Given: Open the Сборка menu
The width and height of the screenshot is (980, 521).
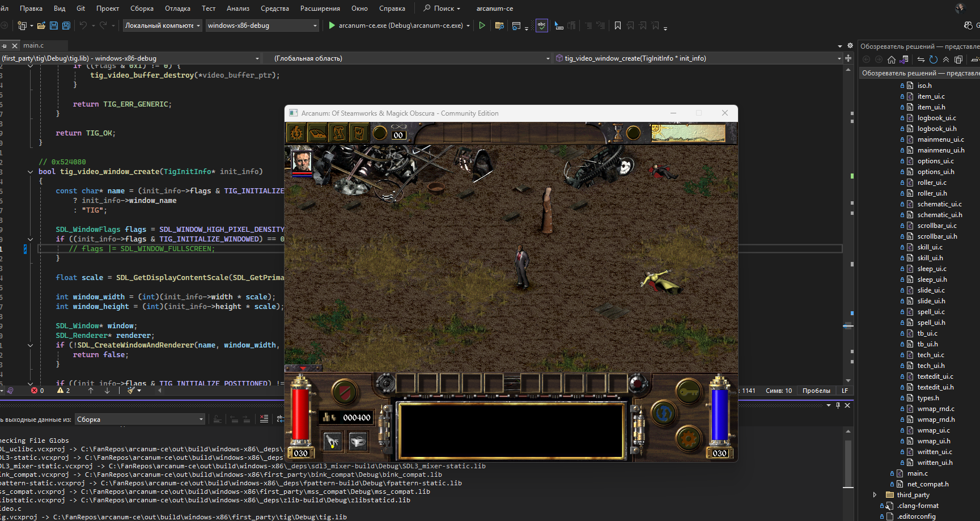Looking at the screenshot, I should coord(142,9).
